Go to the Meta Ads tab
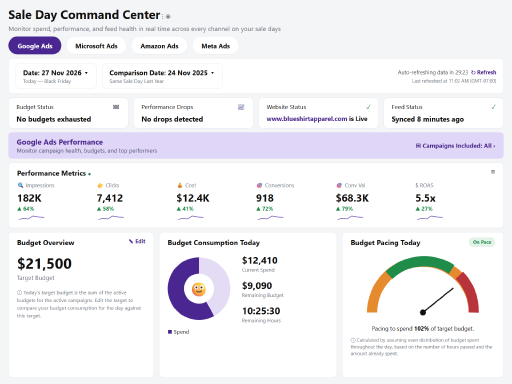 click(x=215, y=46)
